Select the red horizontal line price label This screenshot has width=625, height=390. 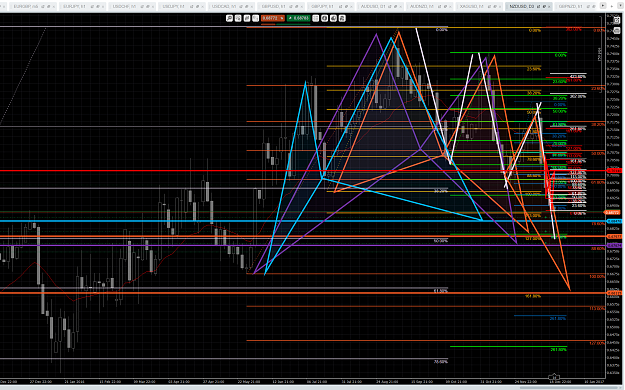(x=614, y=170)
